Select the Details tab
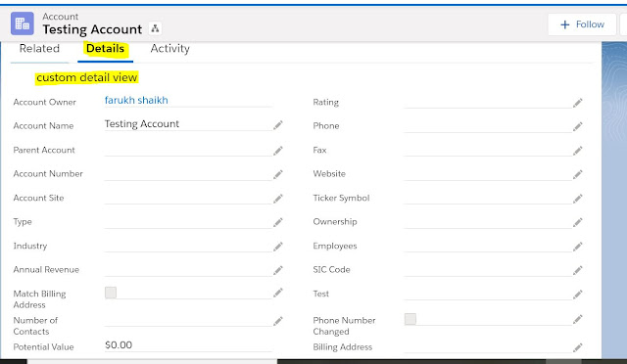627x364 pixels. click(105, 49)
